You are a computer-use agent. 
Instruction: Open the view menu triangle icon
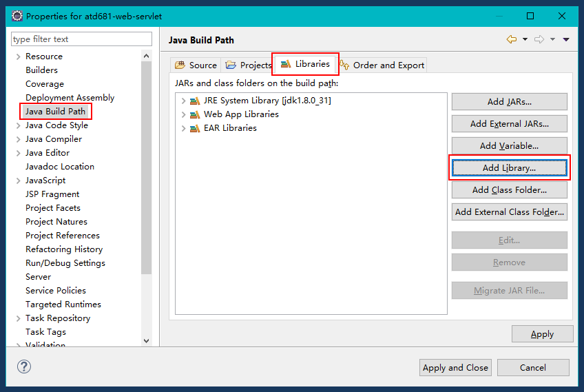[566, 39]
